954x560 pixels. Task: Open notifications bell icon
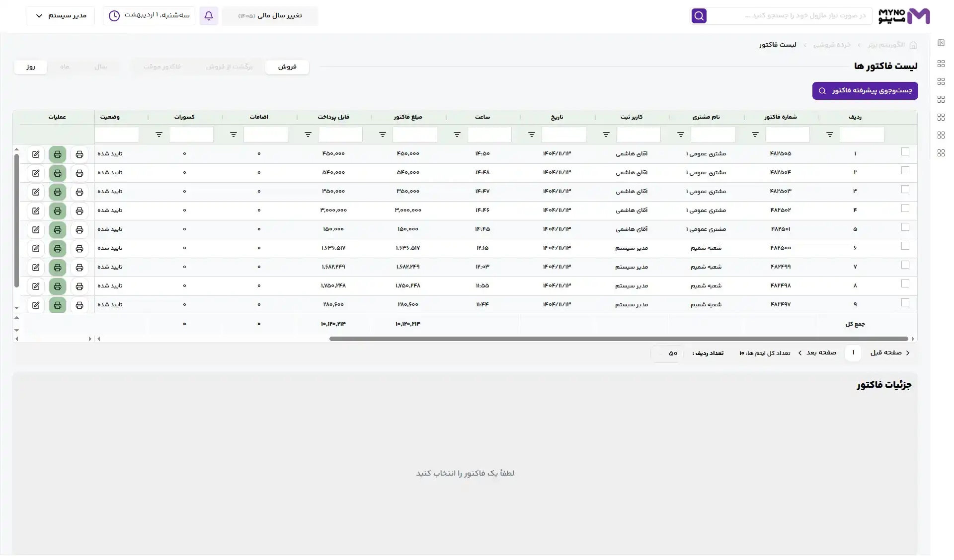(x=209, y=16)
